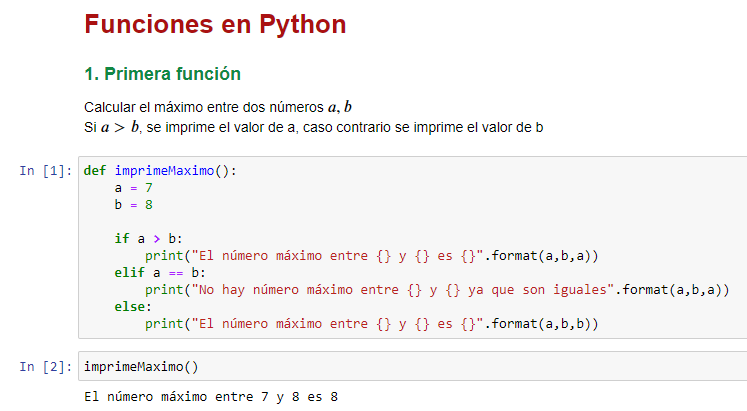The image size is (747, 411).
Task: Click the output 'El número máximo entre 7 y 8 es 8'
Action: 211,397
